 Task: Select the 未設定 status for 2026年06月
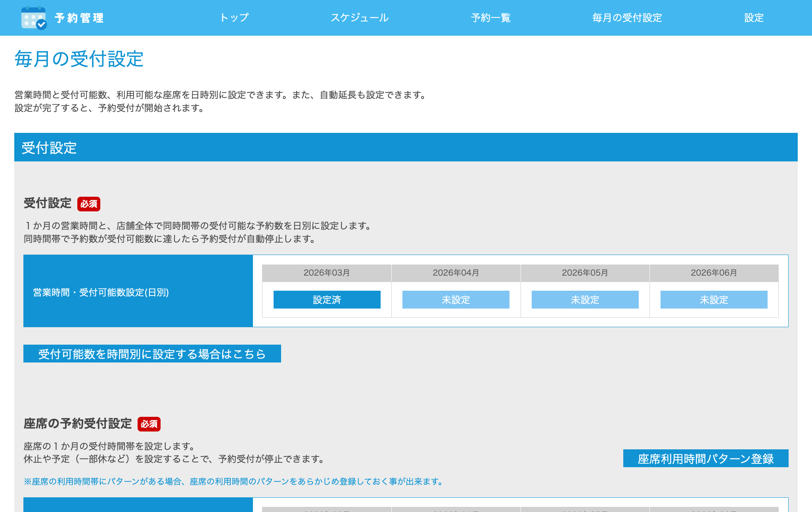pos(714,300)
